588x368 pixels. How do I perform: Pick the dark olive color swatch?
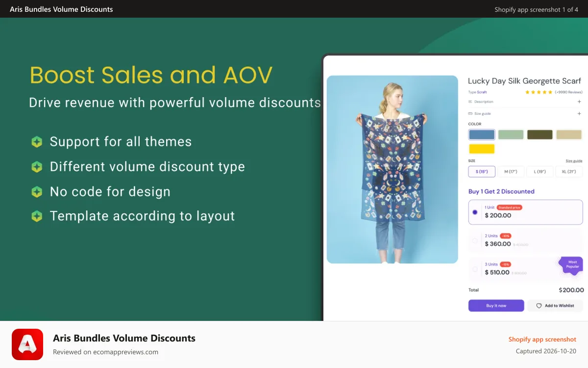(539, 134)
